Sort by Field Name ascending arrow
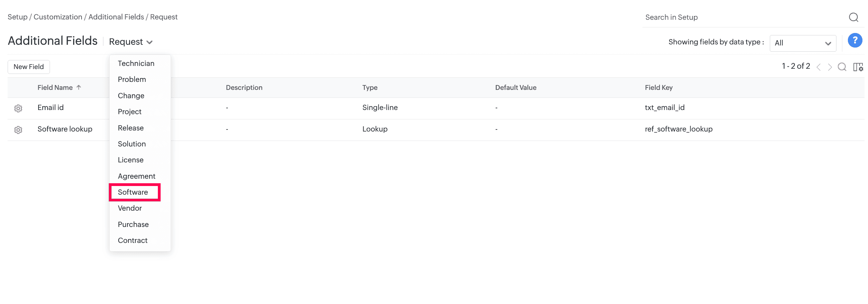868x304 pixels. pyautogui.click(x=79, y=87)
